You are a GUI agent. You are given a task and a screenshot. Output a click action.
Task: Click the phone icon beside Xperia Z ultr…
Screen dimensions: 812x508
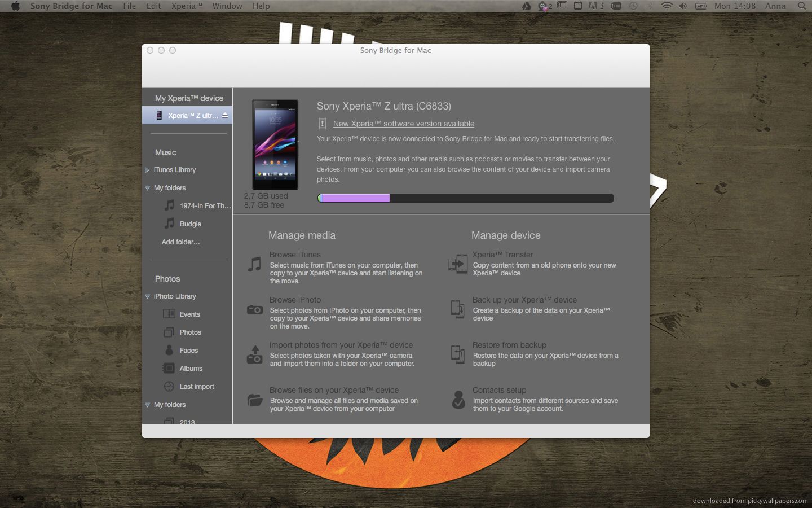(x=159, y=115)
